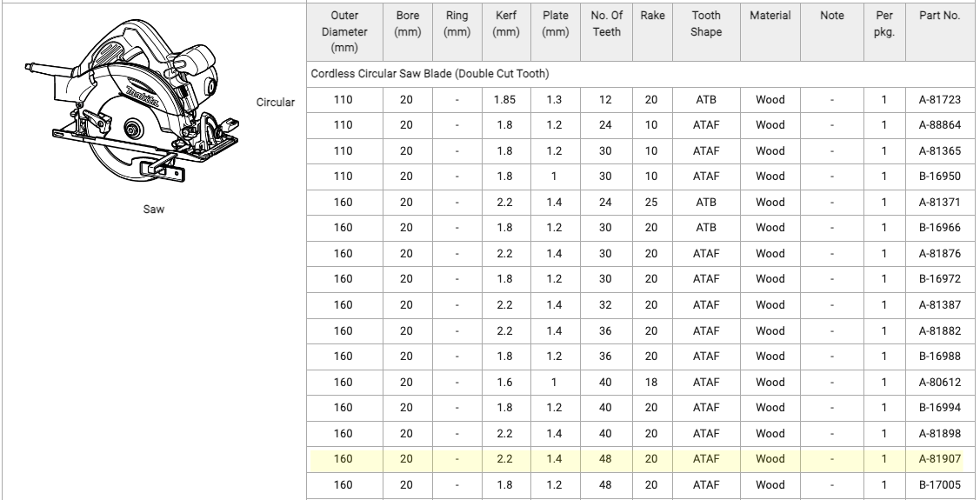Click part number A-81907 in highlighted row
This screenshot has height=500, width=980.
click(939, 457)
